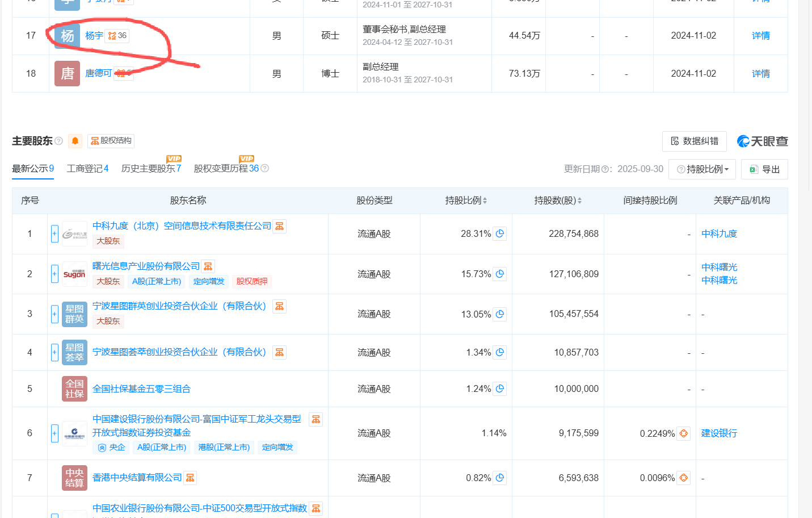Image resolution: width=812 pixels, height=518 pixels.
Task: Expand row 6 中国建设银行 fund shareholder
Action: pyautogui.click(x=54, y=433)
